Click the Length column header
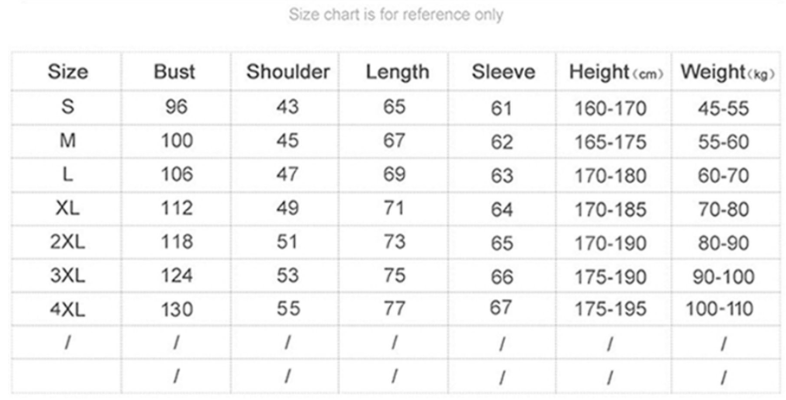786x400 pixels. [x=397, y=72]
